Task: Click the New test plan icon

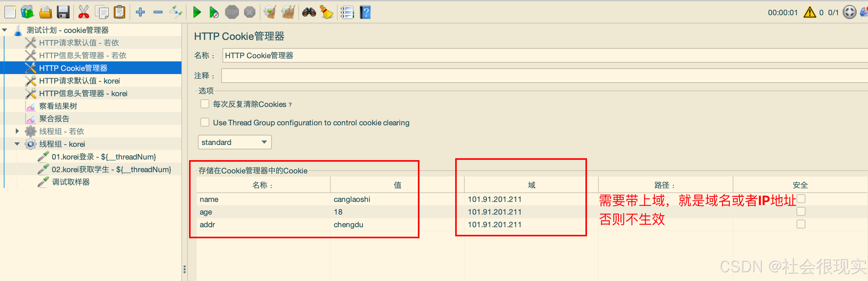Action: 10,12
